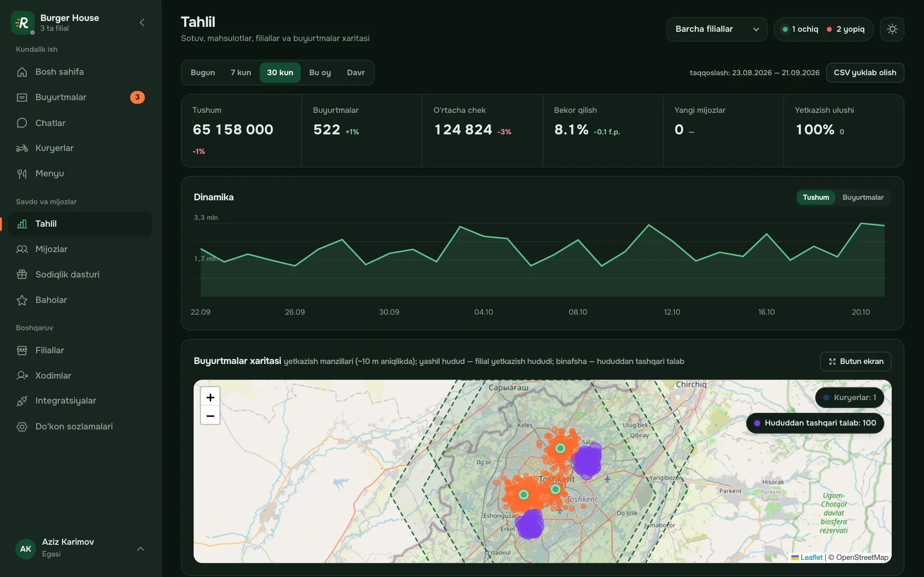The width and height of the screenshot is (924, 577).
Task: Click the Tushum value 65 158 000
Action: pos(233,129)
